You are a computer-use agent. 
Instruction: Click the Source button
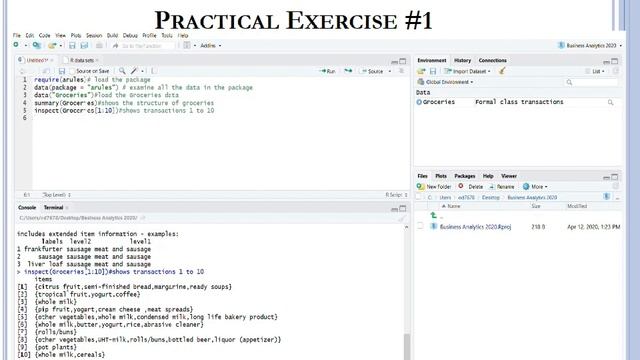pyautogui.click(x=372, y=71)
